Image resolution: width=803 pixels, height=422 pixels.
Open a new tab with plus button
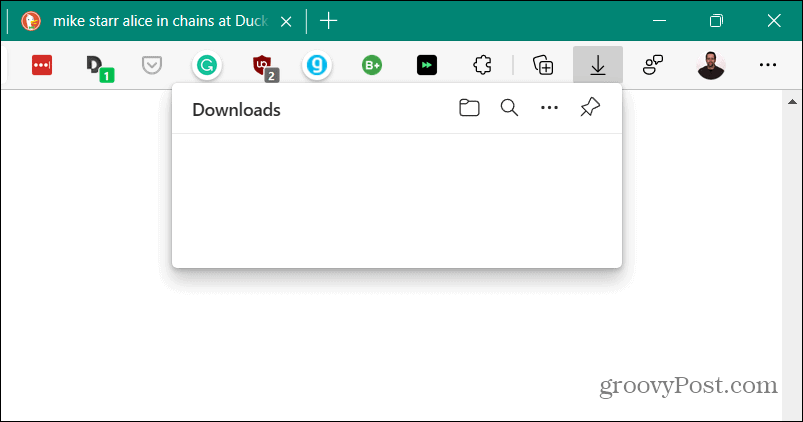click(x=328, y=20)
